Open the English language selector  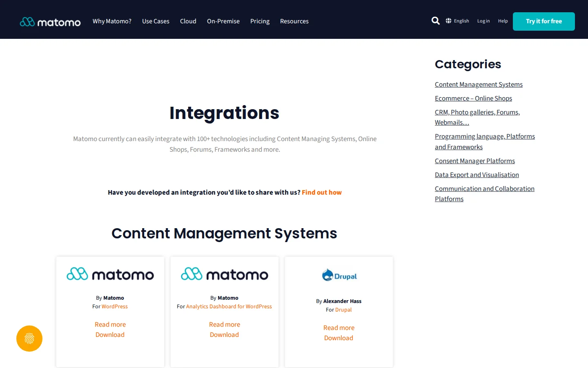click(x=461, y=21)
